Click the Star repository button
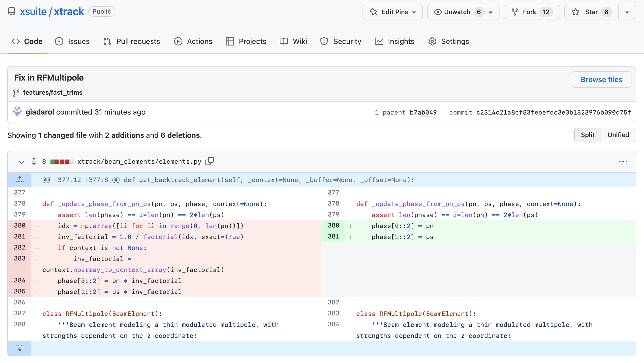 (591, 12)
